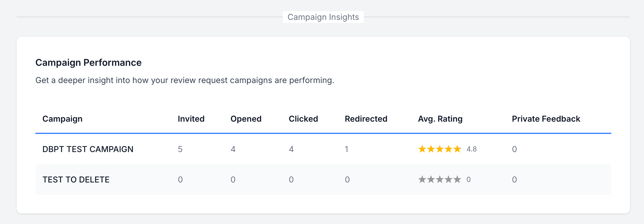This screenshot has height=224, width=644.
Task: Click the private feedback count in DBPT row
Action: click(515, 149)
